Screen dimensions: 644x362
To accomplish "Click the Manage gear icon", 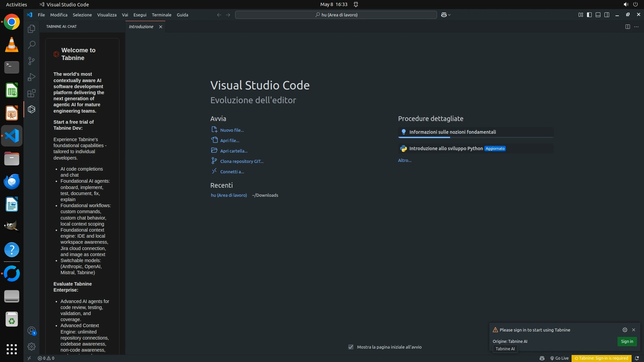I will 32,347.
